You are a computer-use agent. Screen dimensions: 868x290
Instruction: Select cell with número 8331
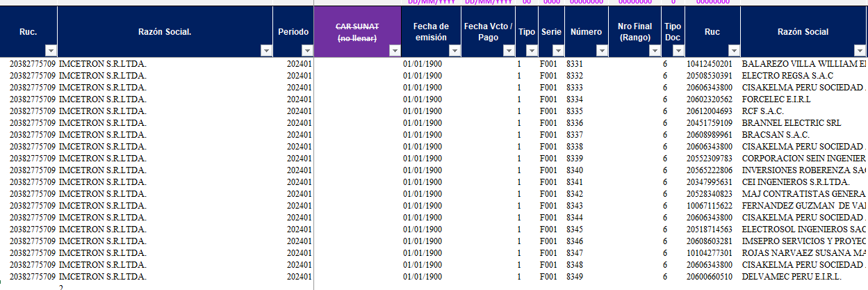[x=586, y=63]
